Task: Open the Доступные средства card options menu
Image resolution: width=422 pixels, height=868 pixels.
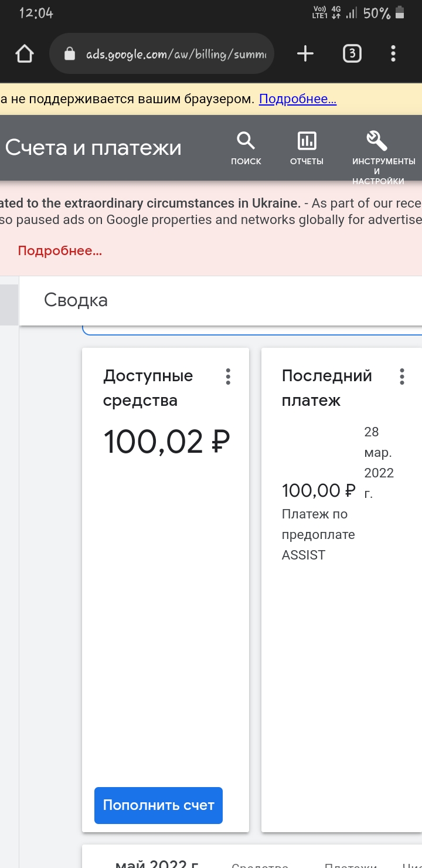Action: coord(228,377)
